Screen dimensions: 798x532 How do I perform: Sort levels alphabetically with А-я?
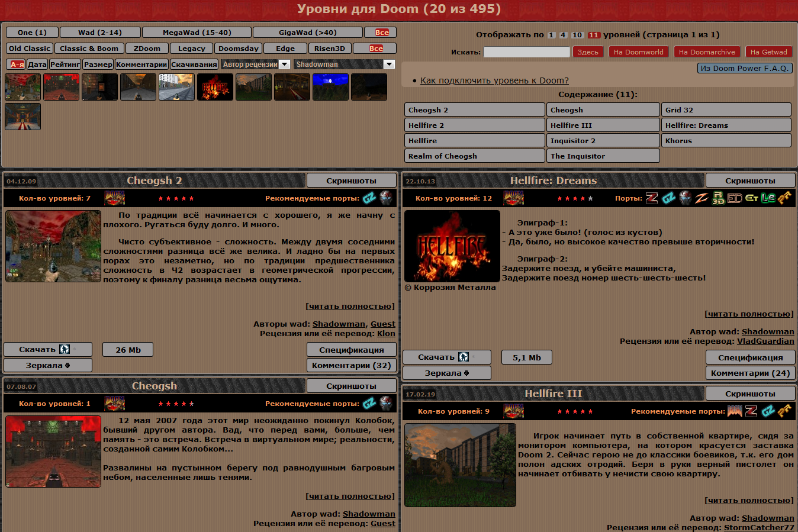point(17,64)
